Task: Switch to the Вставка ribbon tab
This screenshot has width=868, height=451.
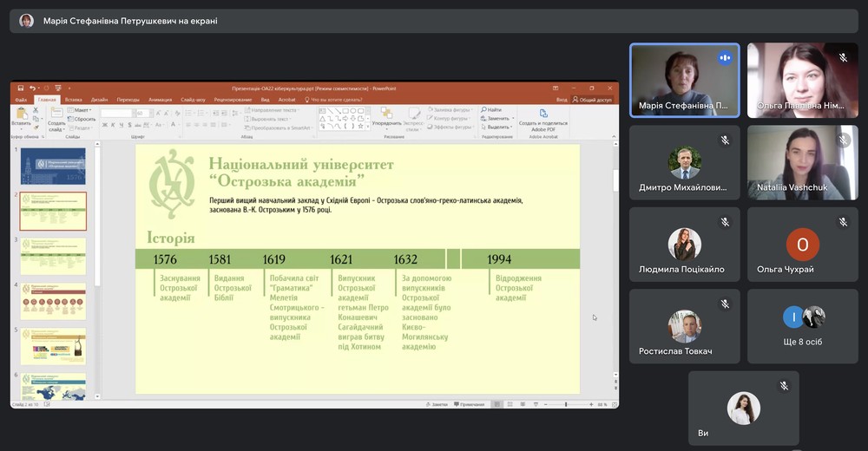Action: pyautogui.click(x=74, y=100)
